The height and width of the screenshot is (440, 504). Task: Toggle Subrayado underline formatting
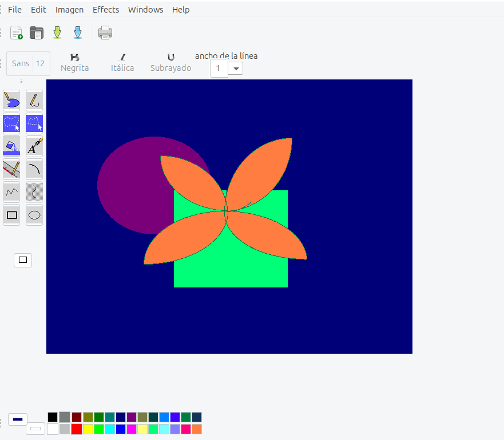(170, 63)
